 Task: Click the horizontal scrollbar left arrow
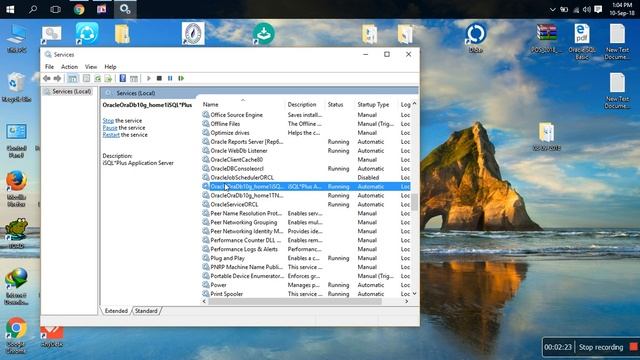(x=204, y=301)
